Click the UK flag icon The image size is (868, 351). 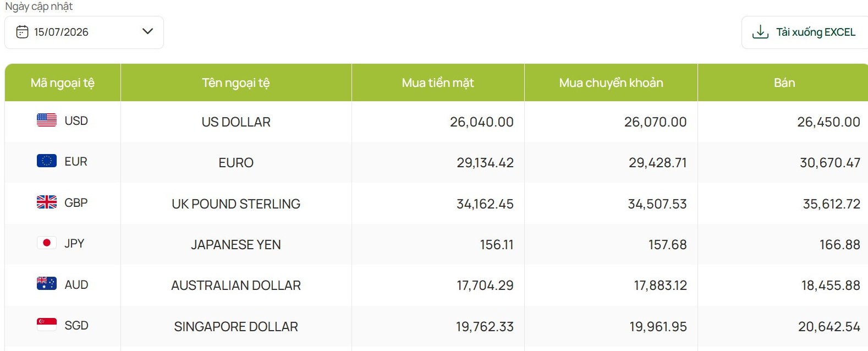47,202
